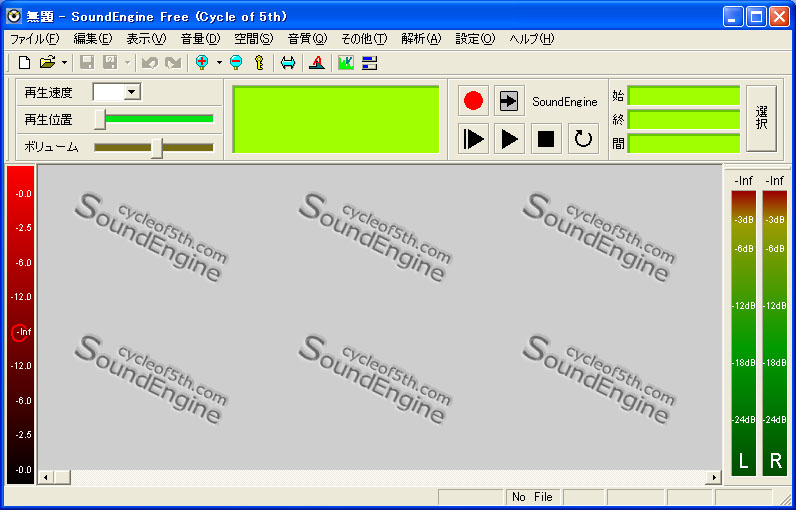Image resolution: width=796 pixels, height=510 pixels.
Task: Click the ボリューム volume slider handle
Action: pyautogui.click(x=157, y=148)
